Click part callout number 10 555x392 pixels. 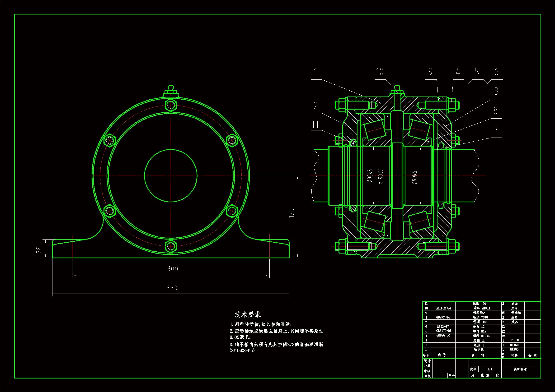pos(379,72)
